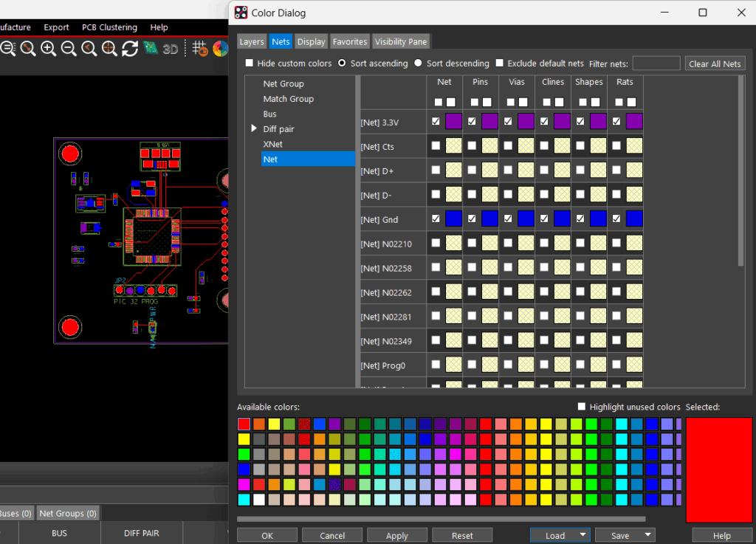Open the Load button dropdown arrow
756x544 pixels.
click(583, 535)
